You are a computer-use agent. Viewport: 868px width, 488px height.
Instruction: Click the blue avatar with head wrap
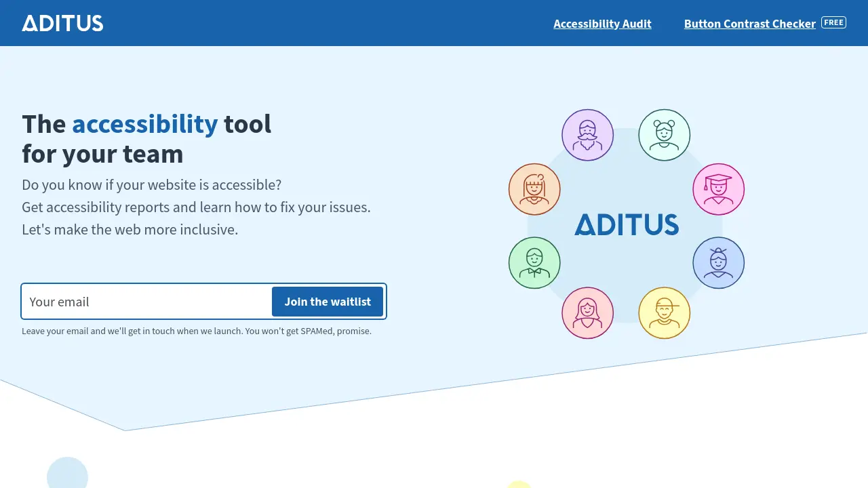718,262
